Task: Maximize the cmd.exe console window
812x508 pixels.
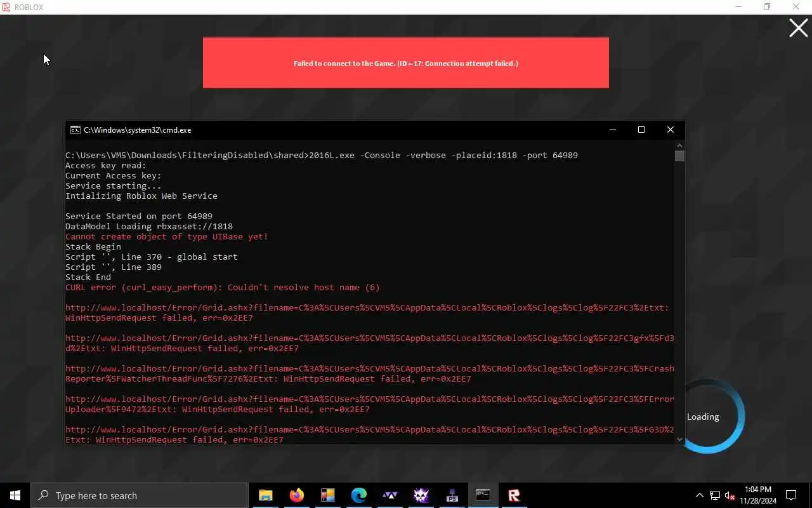Action: (x=641, y=130)
